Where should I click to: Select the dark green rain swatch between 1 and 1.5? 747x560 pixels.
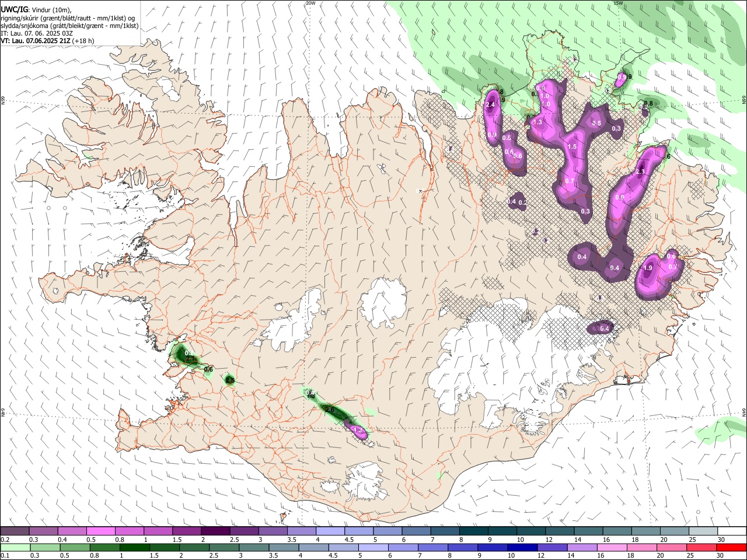pyautogui.click(x=134, y=548)
